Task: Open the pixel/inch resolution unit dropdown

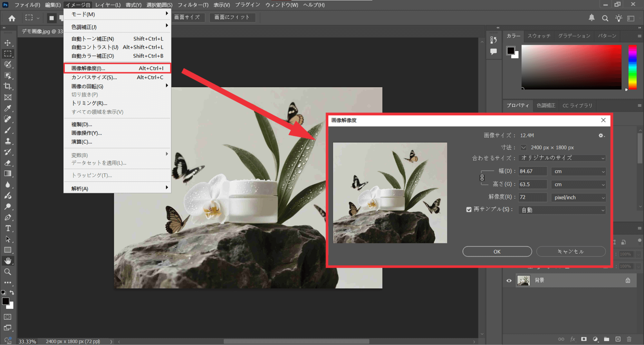Action: (x=578, y=197)
